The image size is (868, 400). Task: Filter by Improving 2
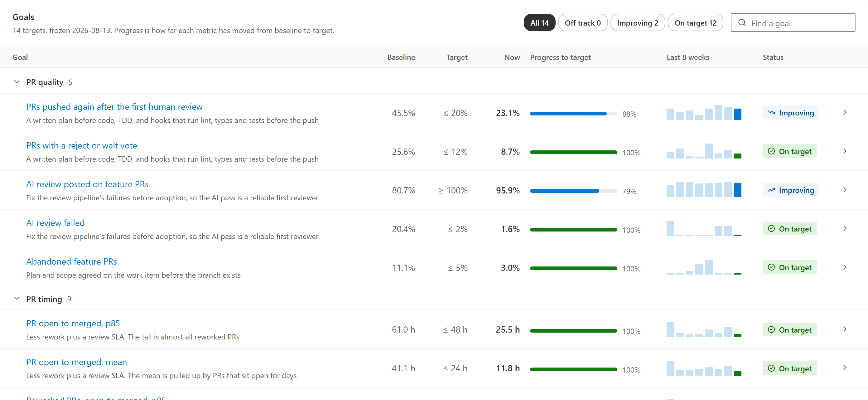point(638,22)
